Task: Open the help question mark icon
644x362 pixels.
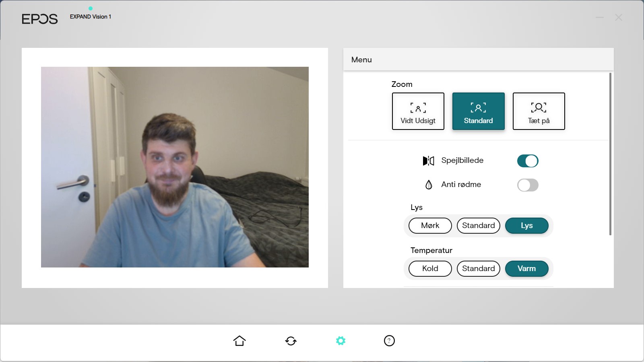Action: pos(389,341)
